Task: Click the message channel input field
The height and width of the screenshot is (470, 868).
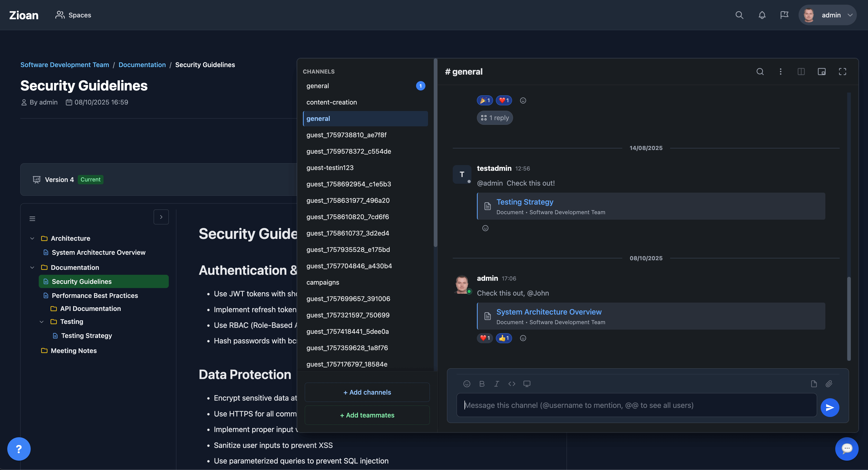Action: (636, 405)
